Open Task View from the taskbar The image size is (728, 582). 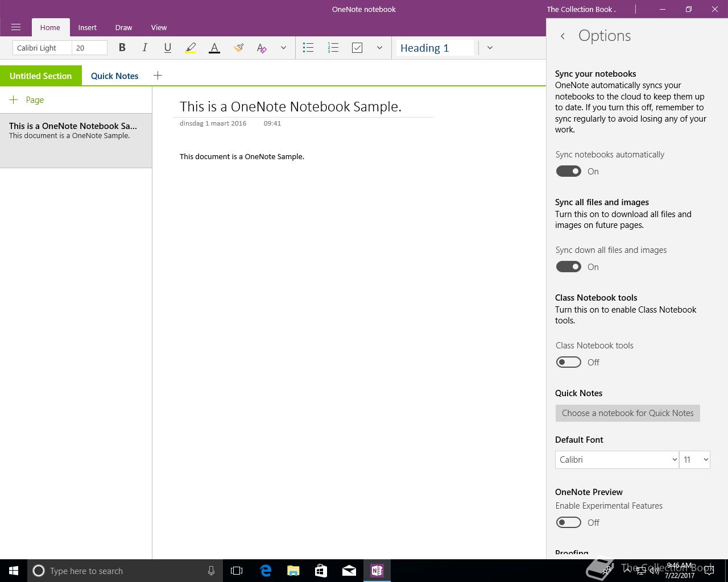237,571
